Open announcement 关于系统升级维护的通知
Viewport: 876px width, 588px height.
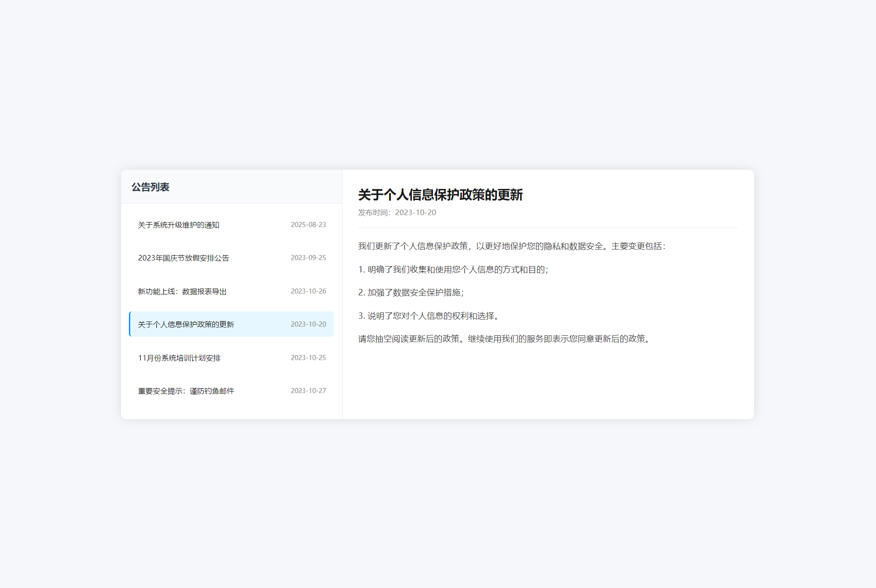pos(178,225)
